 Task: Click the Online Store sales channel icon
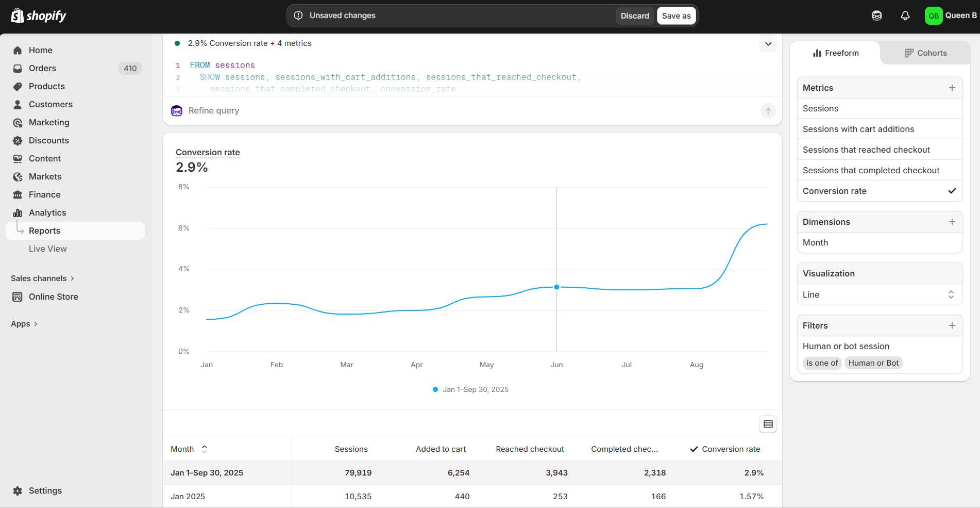coord(18,297)
